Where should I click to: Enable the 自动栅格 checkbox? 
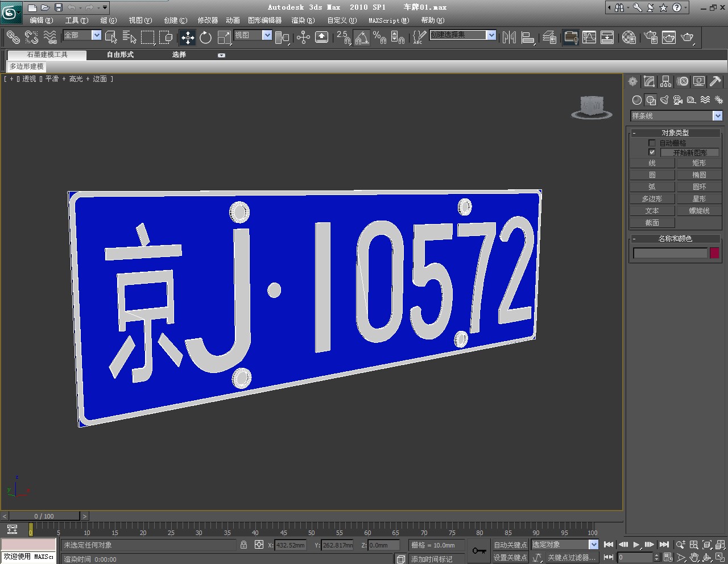tap(652, 143)
